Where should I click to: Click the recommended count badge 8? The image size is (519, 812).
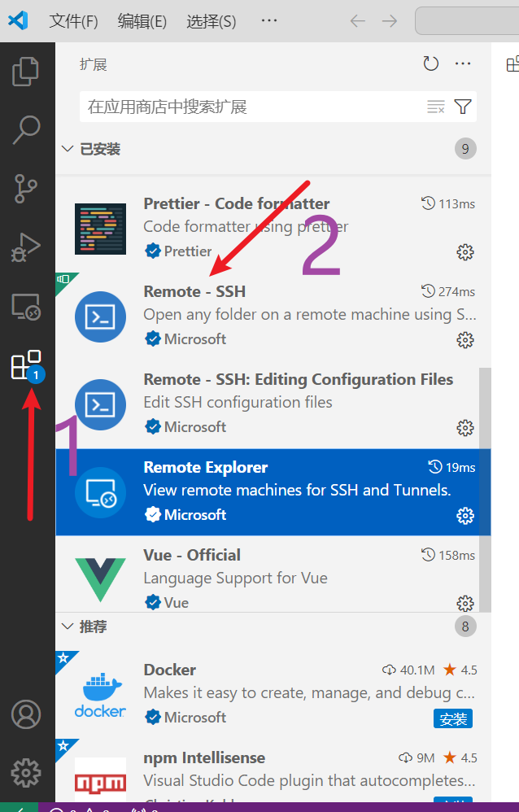point(465,626)
